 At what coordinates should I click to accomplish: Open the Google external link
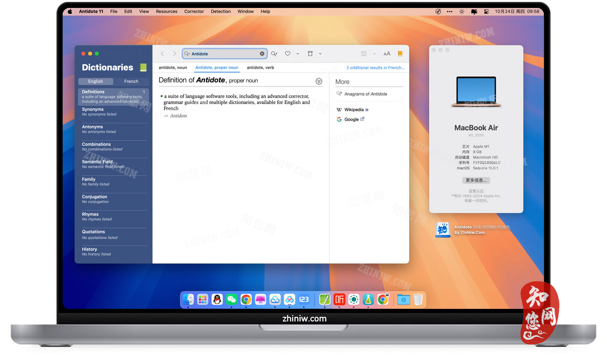pos(351,120)
